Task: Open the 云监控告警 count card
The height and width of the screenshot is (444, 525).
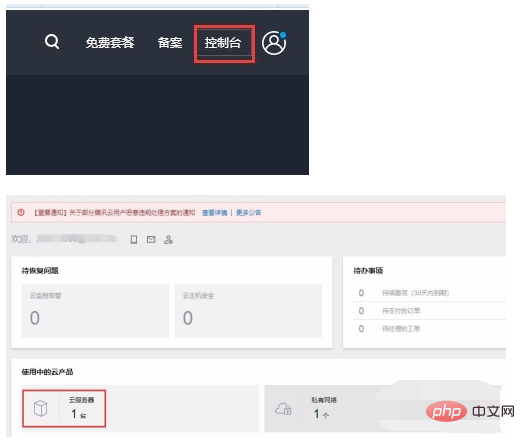Action: tap(96, 311)
